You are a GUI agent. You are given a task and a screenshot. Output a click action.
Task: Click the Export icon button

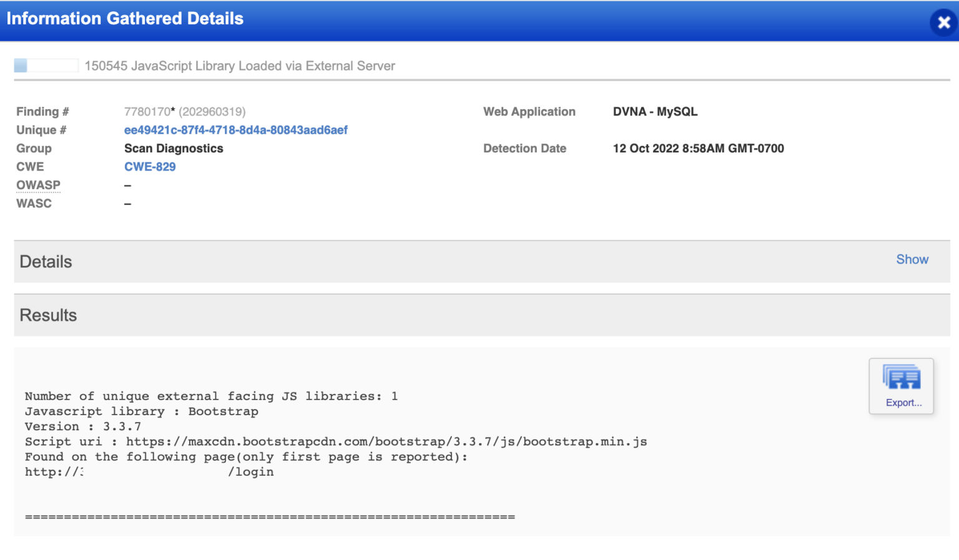pos(901,386)
